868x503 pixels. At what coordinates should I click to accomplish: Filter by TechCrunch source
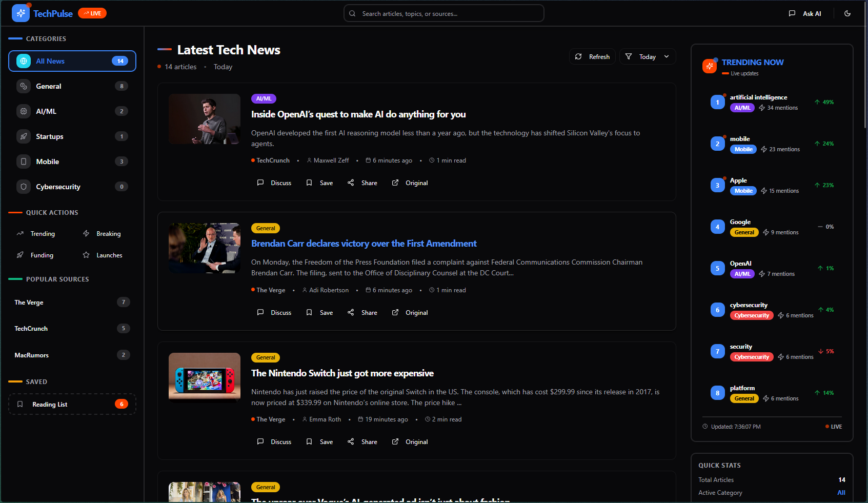point(72,329)
